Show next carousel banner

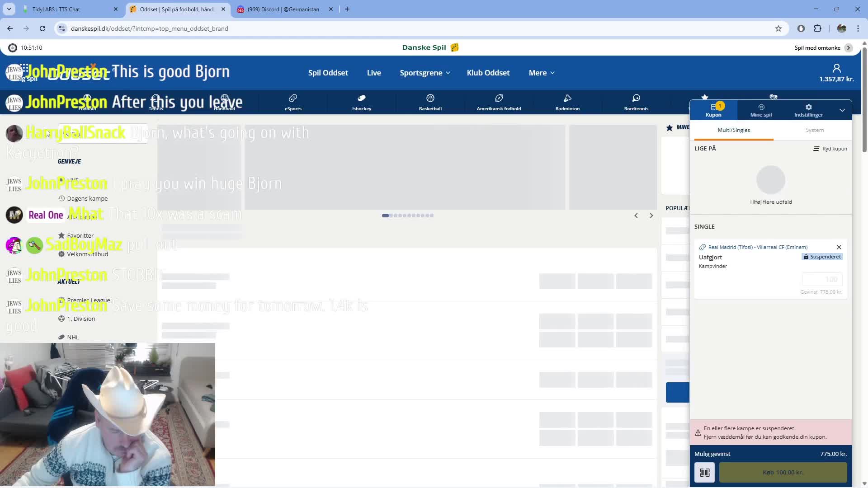point(651,216)
